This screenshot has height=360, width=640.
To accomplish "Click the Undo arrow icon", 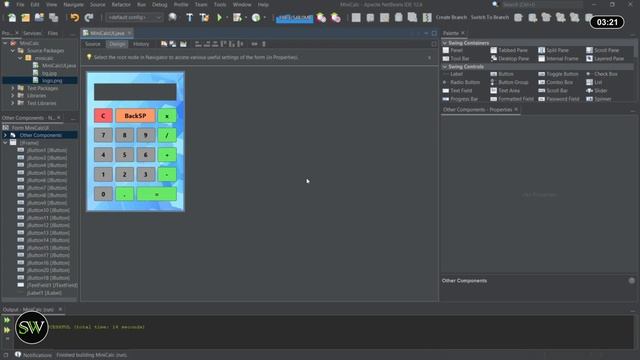I will (x=74, y=18).
